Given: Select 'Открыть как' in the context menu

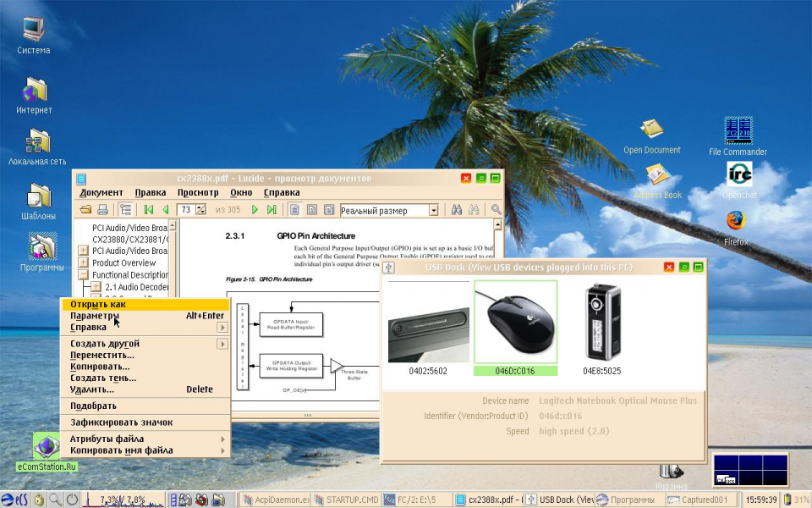Looking at the screenshot, I should pos(98,304).
